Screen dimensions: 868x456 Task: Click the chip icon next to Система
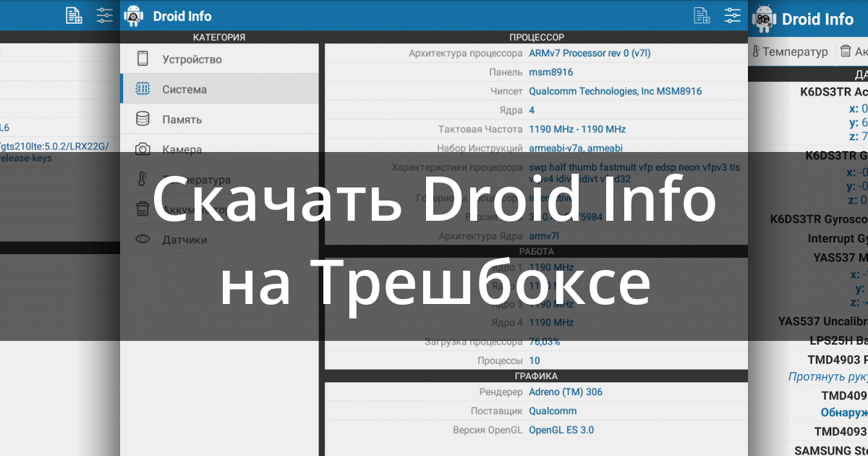click(143, 89)
